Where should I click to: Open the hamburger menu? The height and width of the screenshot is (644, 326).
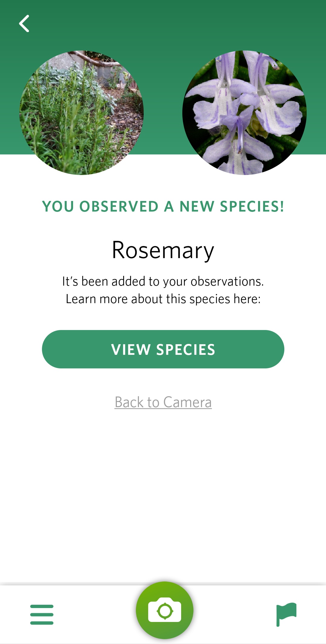coord(42,614)
